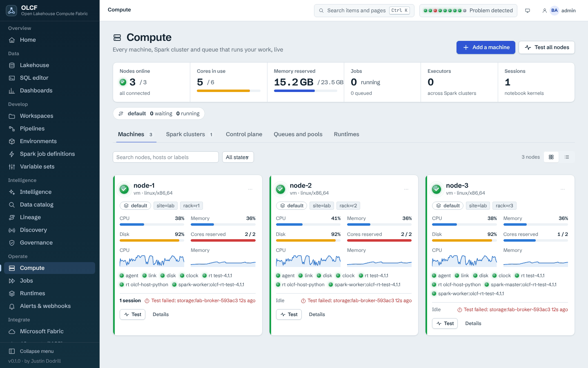The image size is (588, 368).
Task: Click the Memory reserved progress bar
Action: pos(305,91)
